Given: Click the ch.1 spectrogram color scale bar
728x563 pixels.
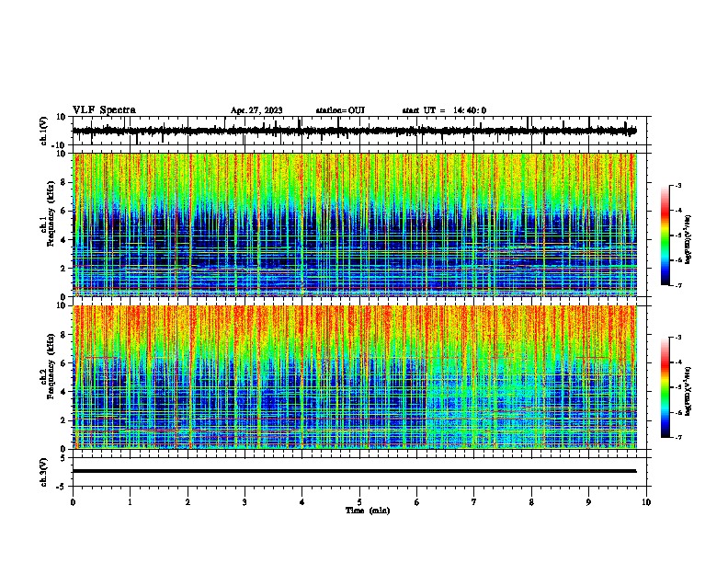Looking at the screenshot, I should (x=665, y=236).
